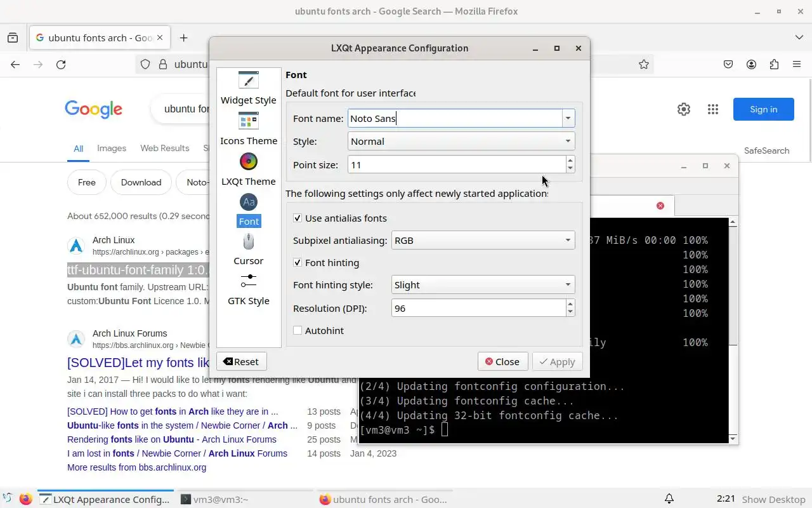Screen dimensions: 812x508
Task: Click the panel clock showing 2:21
Action: (x=726, y=499)
